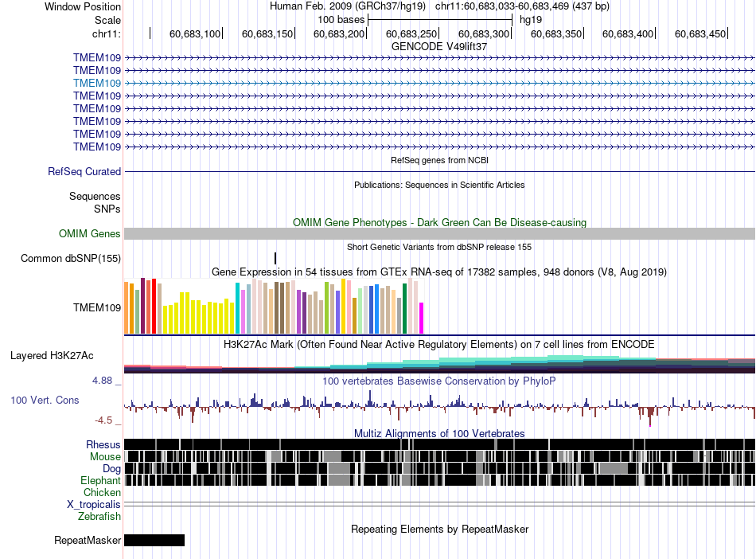Image resolution: width=756 pixels, height=559 pixels.
Task: Click the Rhesus alignment row label
Action: click(103, 444)
